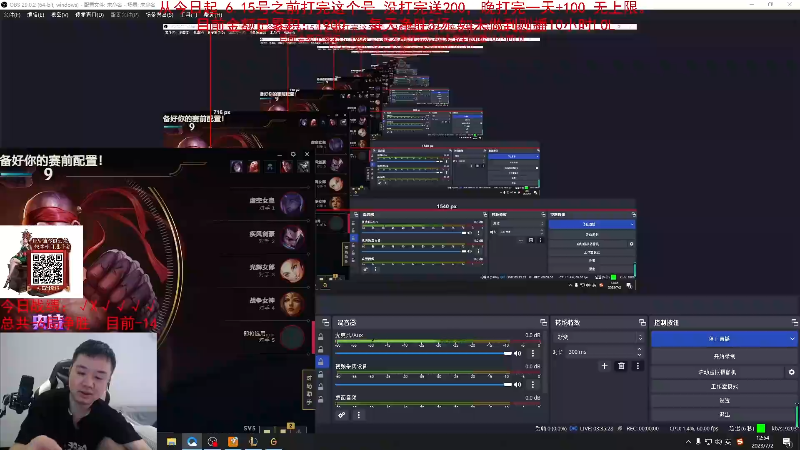
Task: Open the system volume tray icon
Action: 718,442
